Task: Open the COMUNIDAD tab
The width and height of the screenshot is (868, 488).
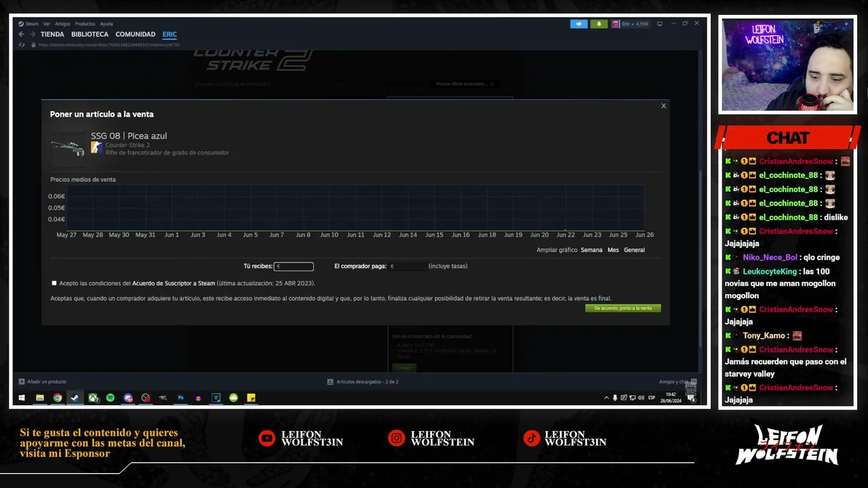Action: pos(135,35)
